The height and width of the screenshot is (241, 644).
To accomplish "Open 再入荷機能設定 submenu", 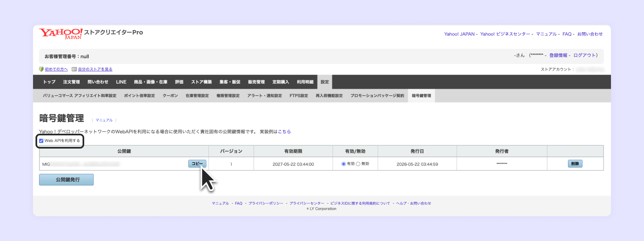I will (329, 96).
